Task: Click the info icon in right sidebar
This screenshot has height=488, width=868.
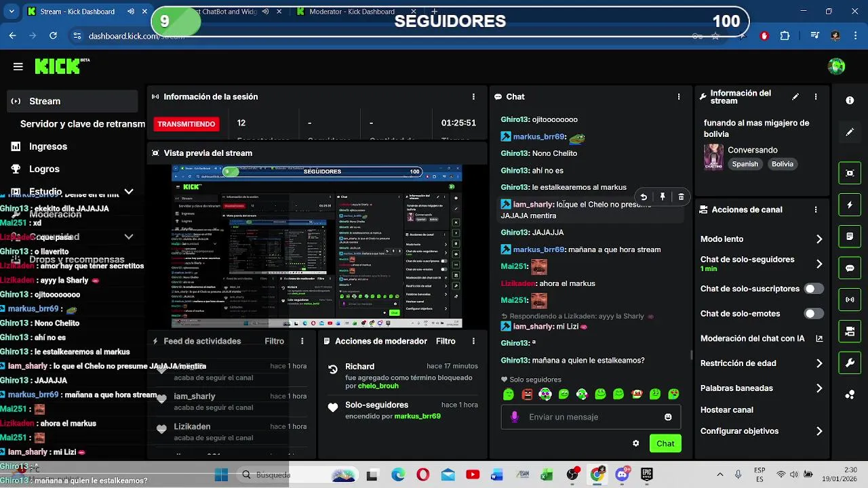Action: [850, 100]
